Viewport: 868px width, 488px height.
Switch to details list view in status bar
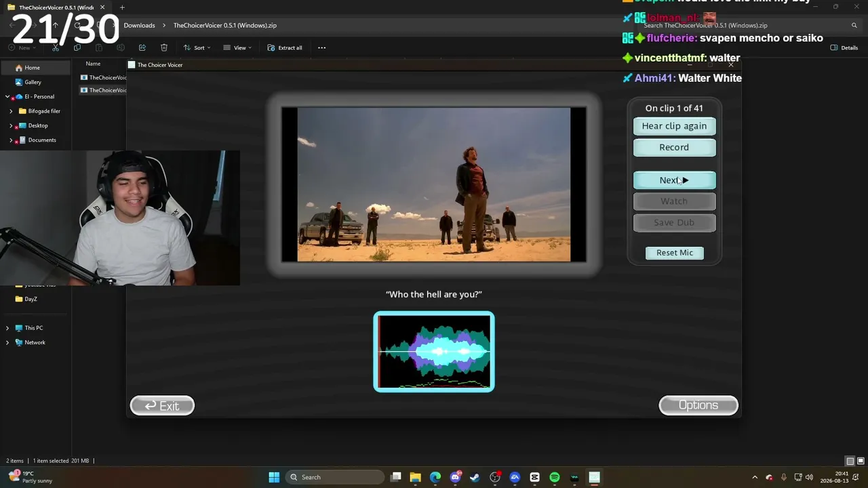[850, 461]
